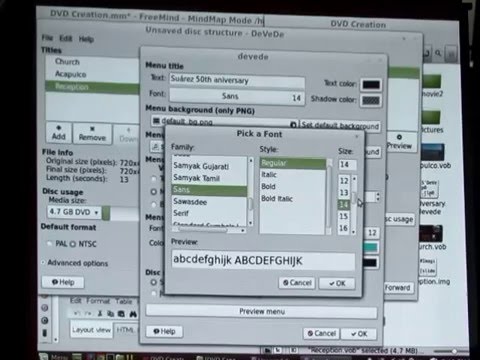Click OK in Pick a Font dialog
This screenshot has height=360, width=480.
tap(337, 283)
